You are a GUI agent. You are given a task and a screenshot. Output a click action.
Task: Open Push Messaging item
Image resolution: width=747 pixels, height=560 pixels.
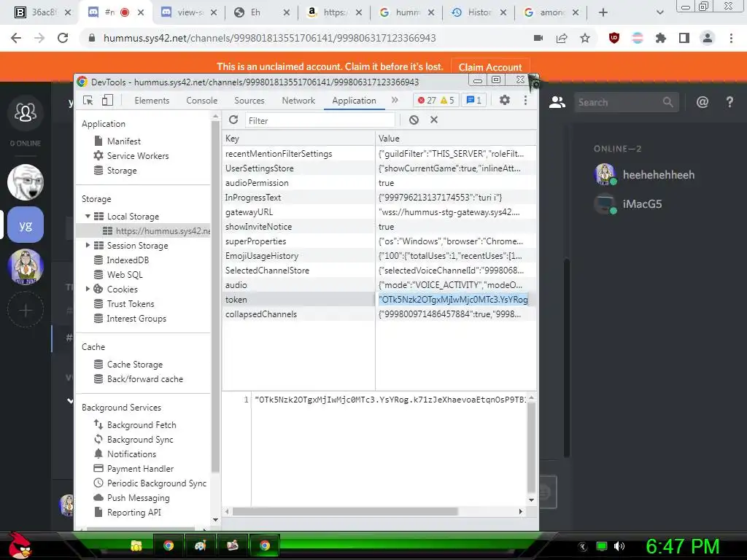point(138,497)
